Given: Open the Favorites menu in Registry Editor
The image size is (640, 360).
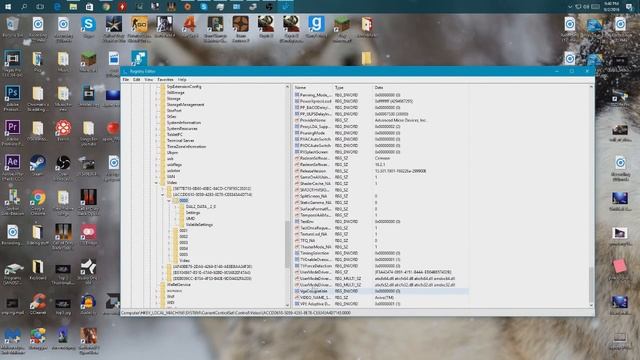Looking at the screenshot, I should pos(165,79).
